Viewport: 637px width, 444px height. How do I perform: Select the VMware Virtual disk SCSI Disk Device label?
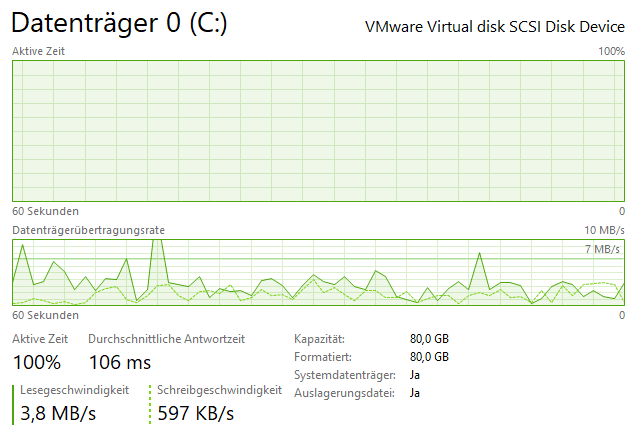pyautogui.click(x=495, y=27)
